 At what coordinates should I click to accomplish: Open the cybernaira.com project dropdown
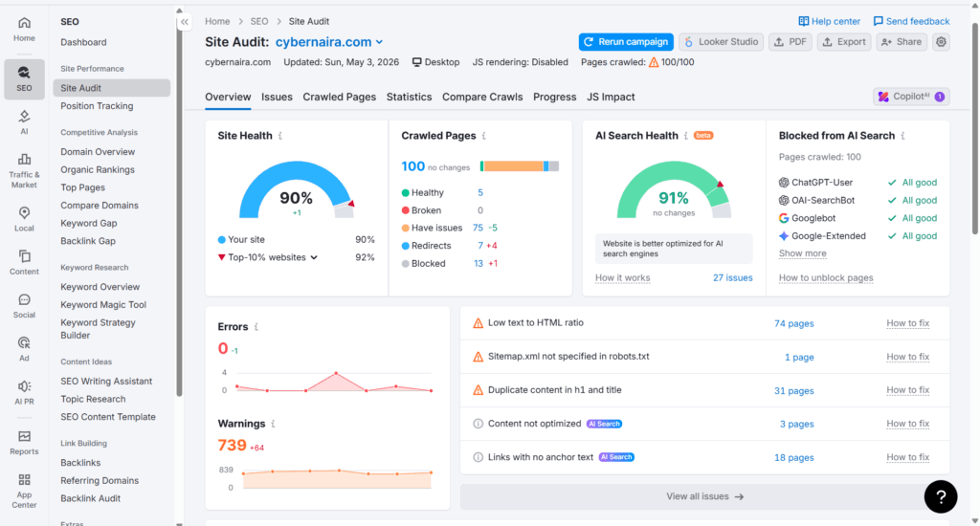point(329,42)
